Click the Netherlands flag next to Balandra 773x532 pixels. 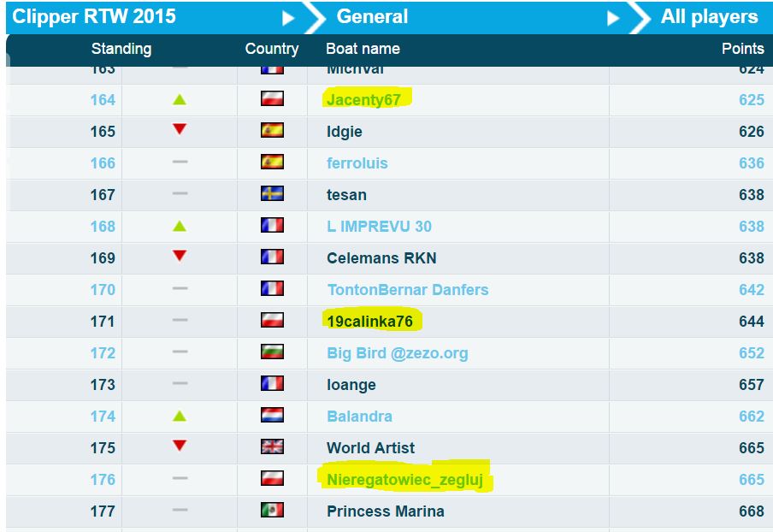tap(272, 415)
